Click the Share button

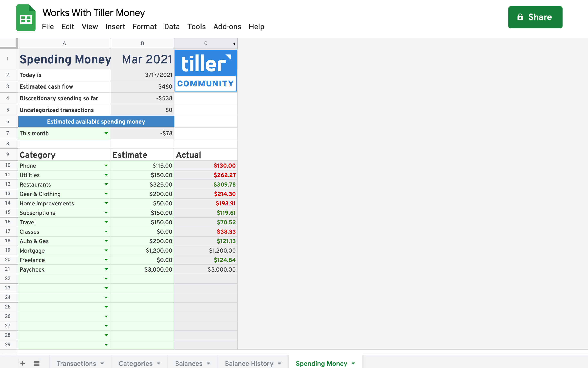pos(535,17)
